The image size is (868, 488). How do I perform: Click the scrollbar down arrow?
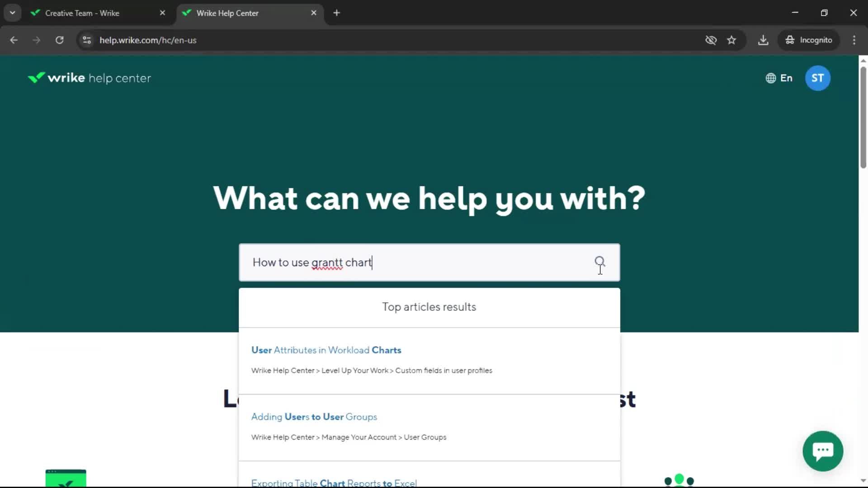coord(863,481)
